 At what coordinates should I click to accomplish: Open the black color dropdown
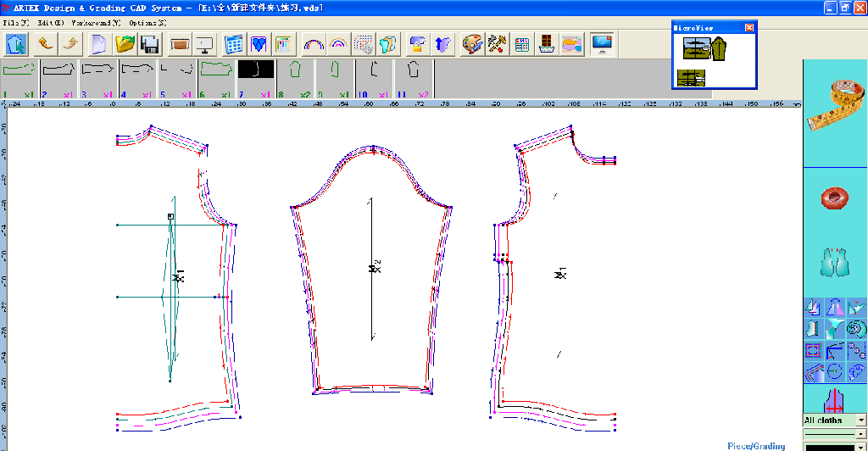[x=861, y=447]
